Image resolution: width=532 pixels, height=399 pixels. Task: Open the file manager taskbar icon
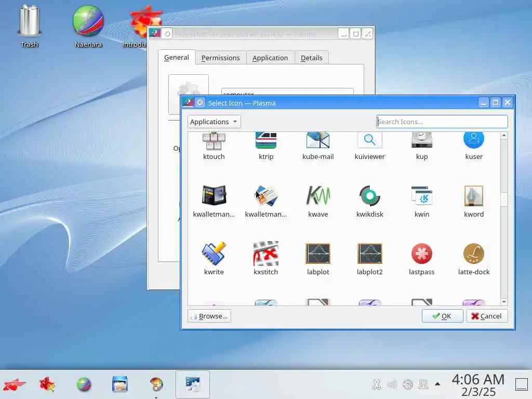(x=120, y=384)
